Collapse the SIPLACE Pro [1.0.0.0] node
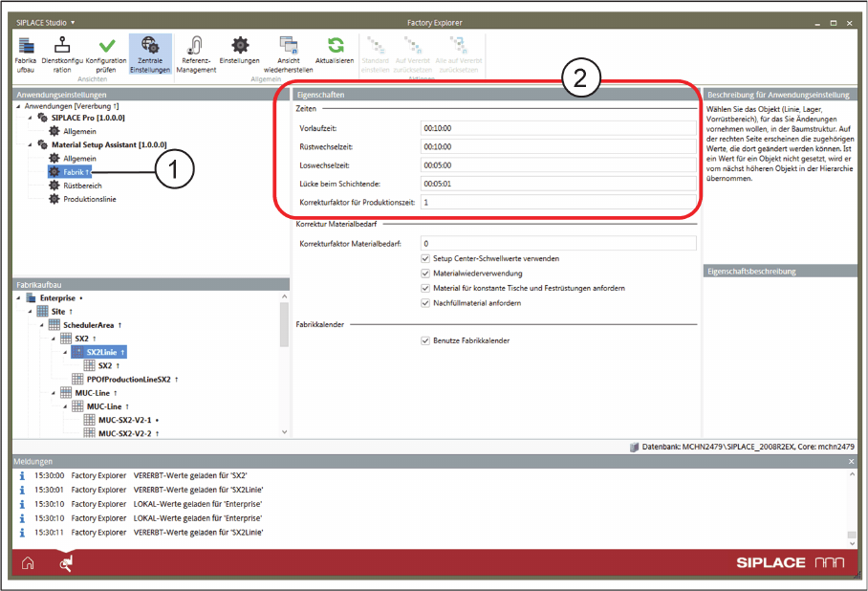The image size is (868, 591). coord(31,118)
